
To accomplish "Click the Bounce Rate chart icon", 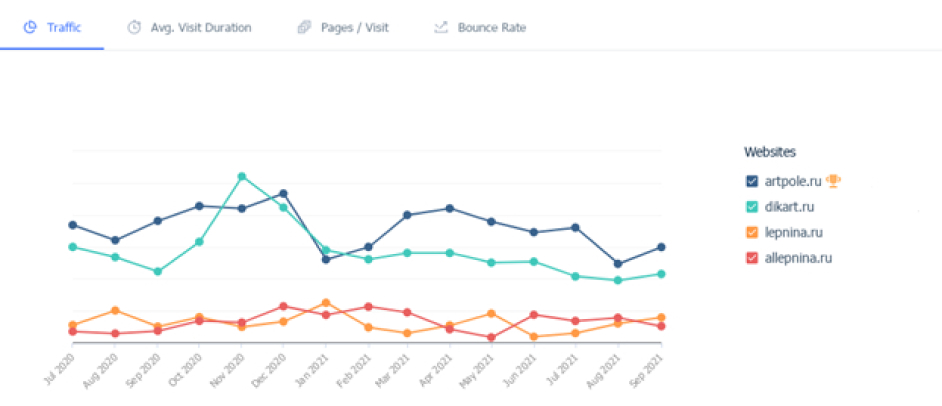I will [x=441, y=27].
